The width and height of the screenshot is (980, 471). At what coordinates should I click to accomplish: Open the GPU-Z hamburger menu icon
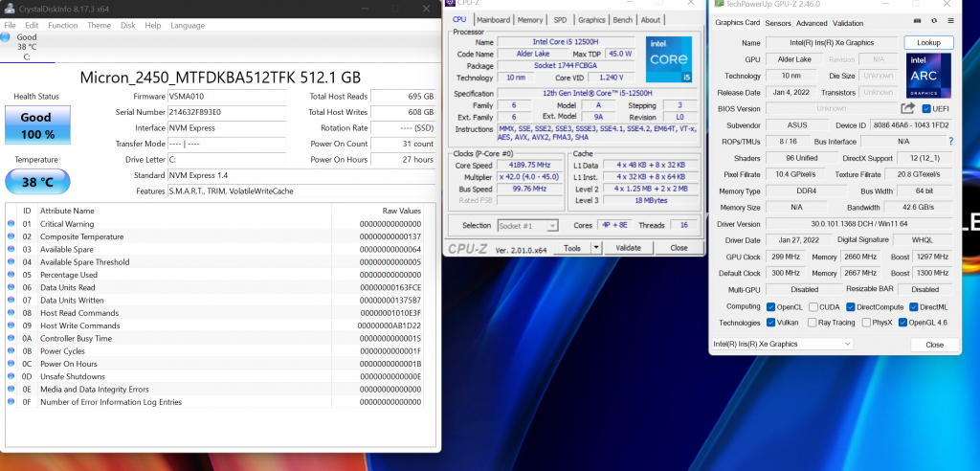(949, 22)
